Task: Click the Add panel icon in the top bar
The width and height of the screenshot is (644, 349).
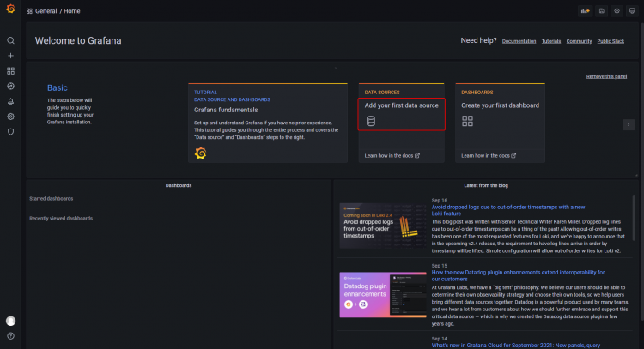Action: click(586, 11)
